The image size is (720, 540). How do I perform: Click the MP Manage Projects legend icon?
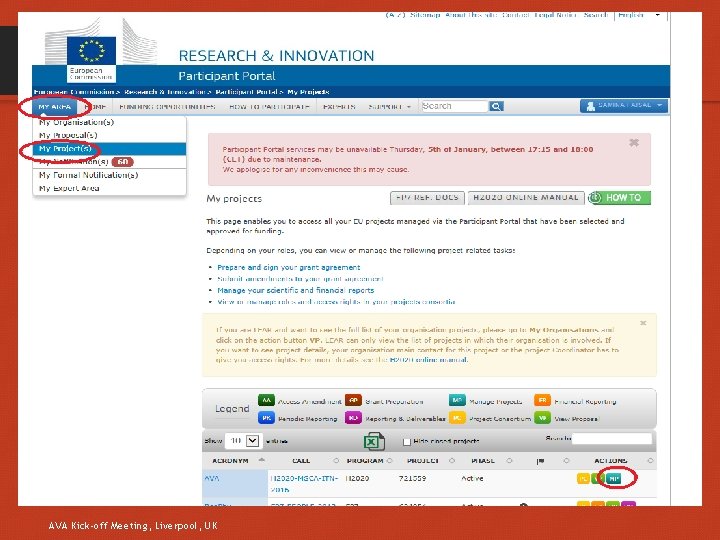point(457,400)
